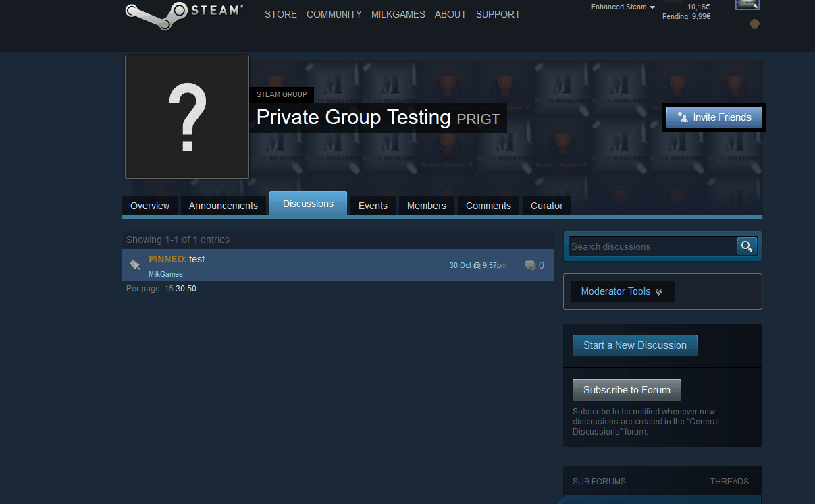Click the Steam logo

click(x=184, y=15)
